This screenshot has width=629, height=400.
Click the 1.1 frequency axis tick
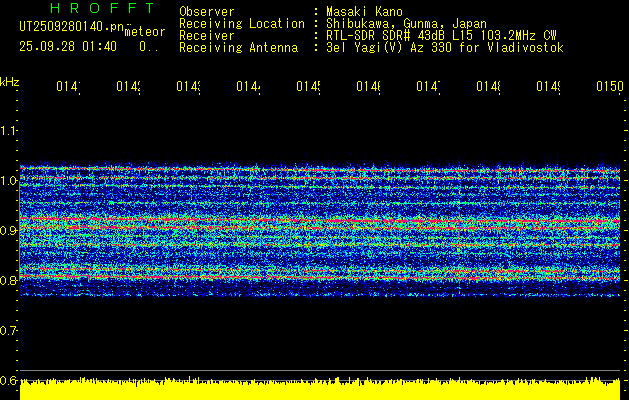coord(9,131)
